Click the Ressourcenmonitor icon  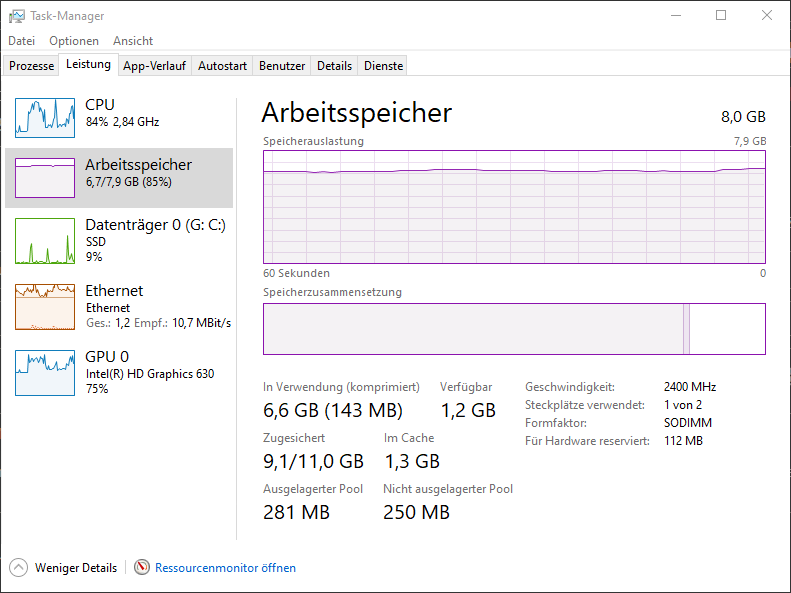pos(142,568)
